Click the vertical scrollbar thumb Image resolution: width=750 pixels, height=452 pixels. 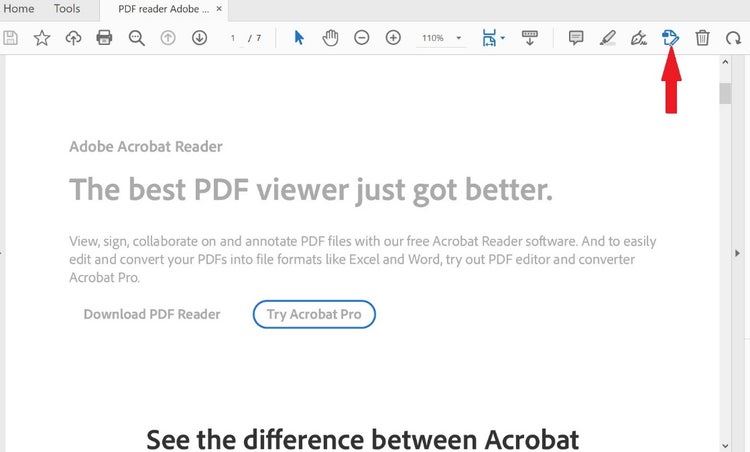click(x=725, y=93)
